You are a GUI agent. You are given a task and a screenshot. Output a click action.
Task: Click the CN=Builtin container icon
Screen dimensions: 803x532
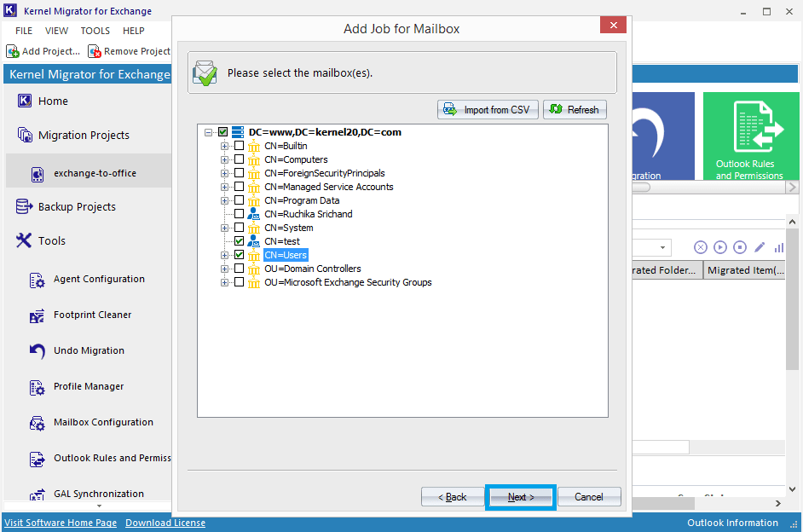point(253,146)
